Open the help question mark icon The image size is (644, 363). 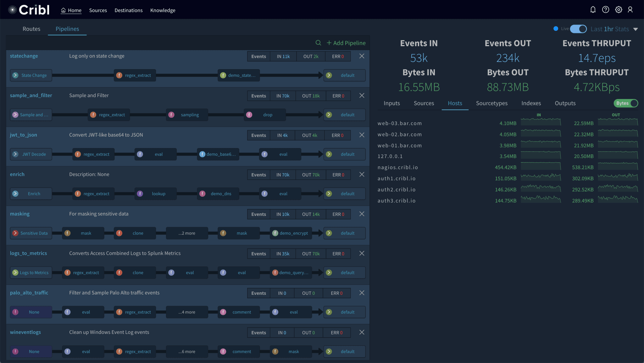click(606, 9)
